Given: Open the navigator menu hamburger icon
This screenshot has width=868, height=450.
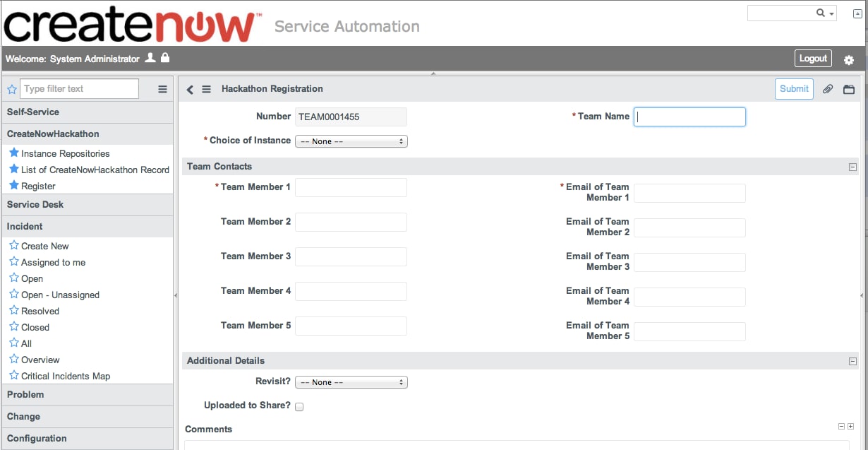Looking at the screenshot, I should pos(162,89).
